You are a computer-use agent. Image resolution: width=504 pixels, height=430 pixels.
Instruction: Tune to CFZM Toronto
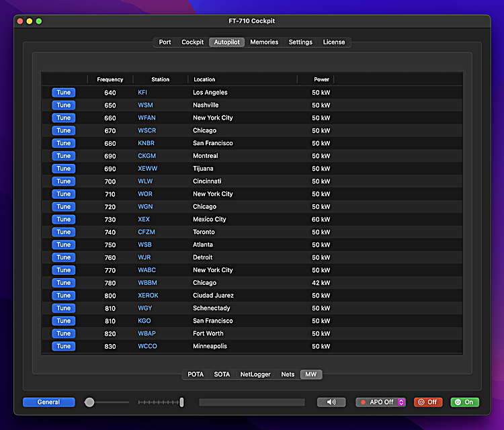click(64, 232)
